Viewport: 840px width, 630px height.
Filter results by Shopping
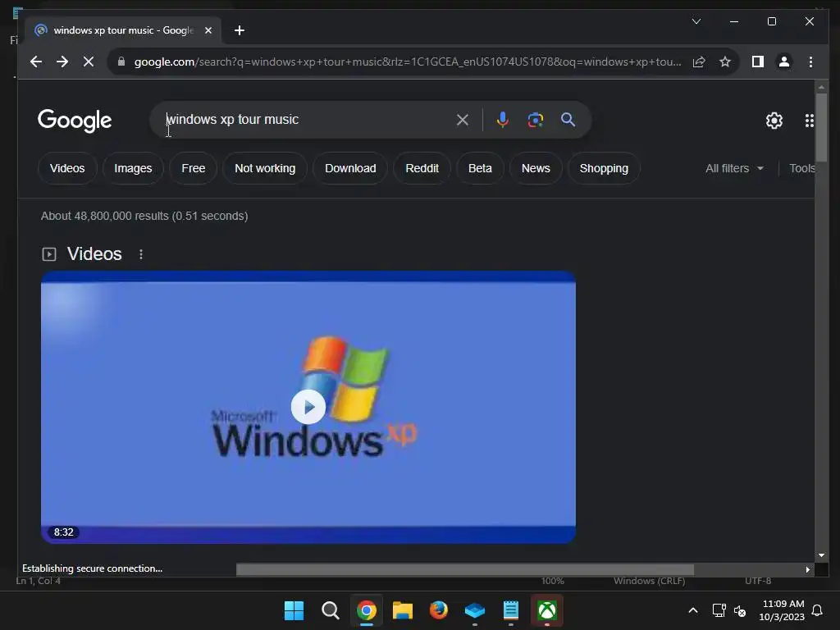(604, 168)
